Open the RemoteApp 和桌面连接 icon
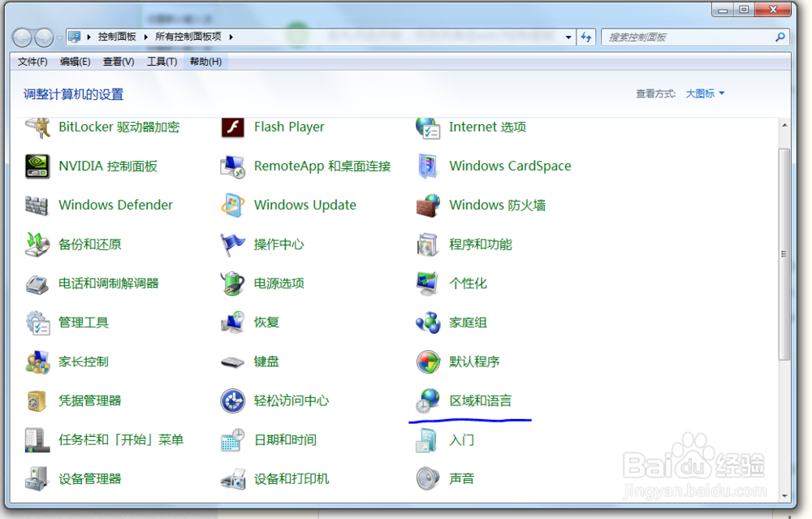This screenshot has height=519, width=812. (233, 167)
